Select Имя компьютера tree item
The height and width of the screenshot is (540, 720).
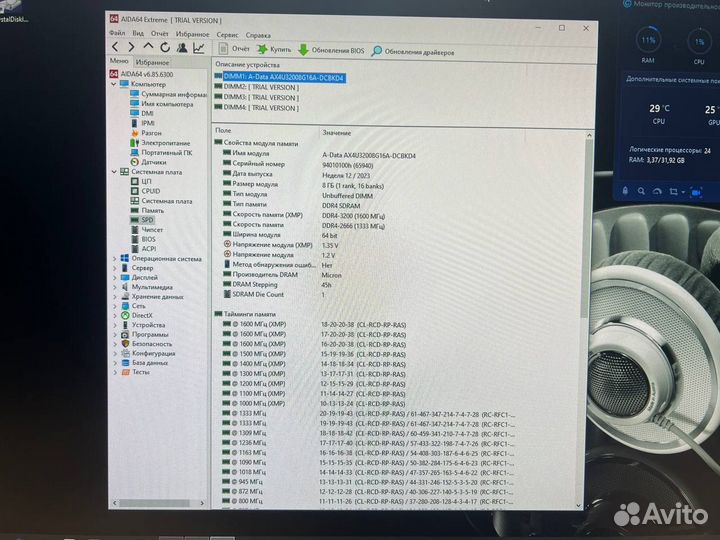coord(162,104)
